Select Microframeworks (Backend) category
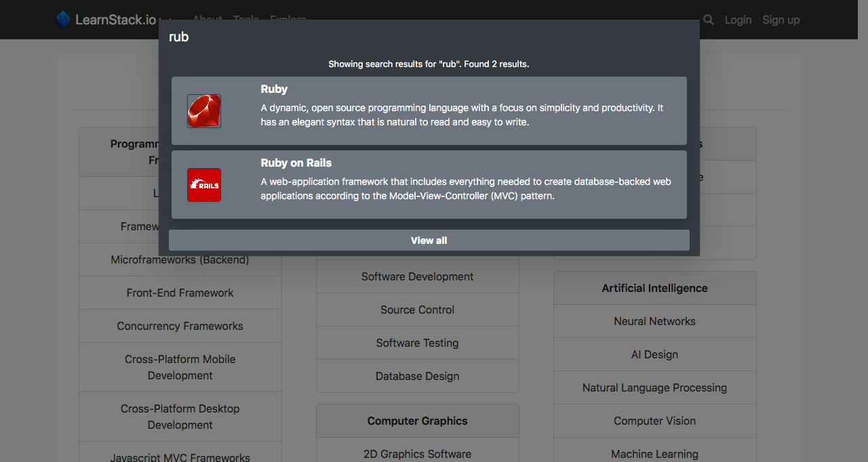868x462 pixels. click(180, 259)
